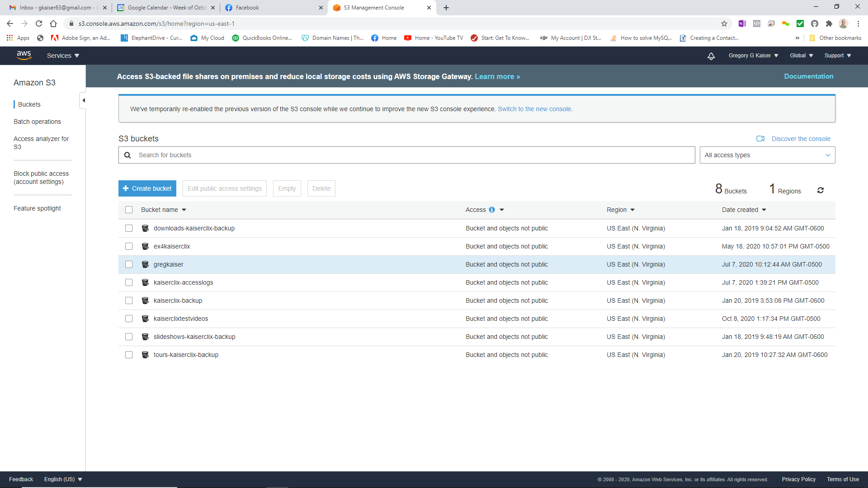This screenshot has height=488, width=868.
Task: Click the bucket icon for gregkaiser
Action: pyautogui.click(x=145, y=264)
